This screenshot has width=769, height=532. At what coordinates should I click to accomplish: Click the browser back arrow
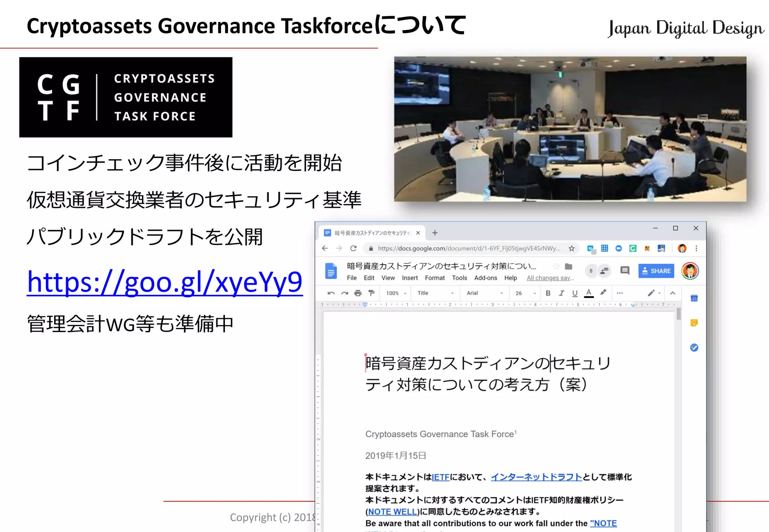click(x=325, y=248)
